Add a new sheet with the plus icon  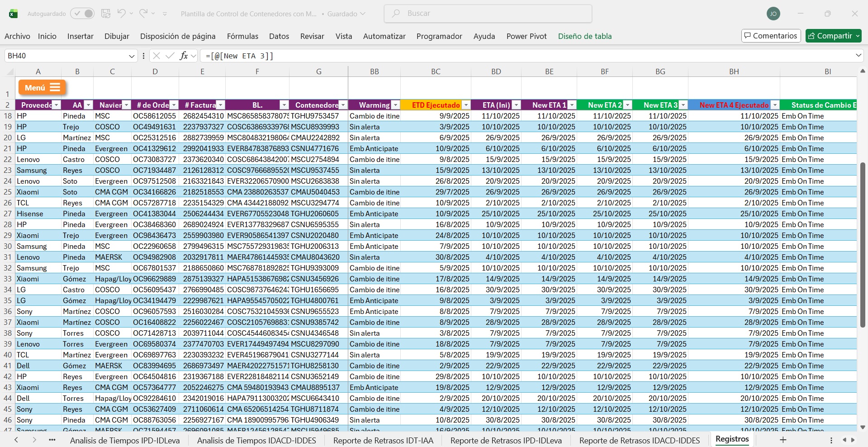[x=783, y=440]
